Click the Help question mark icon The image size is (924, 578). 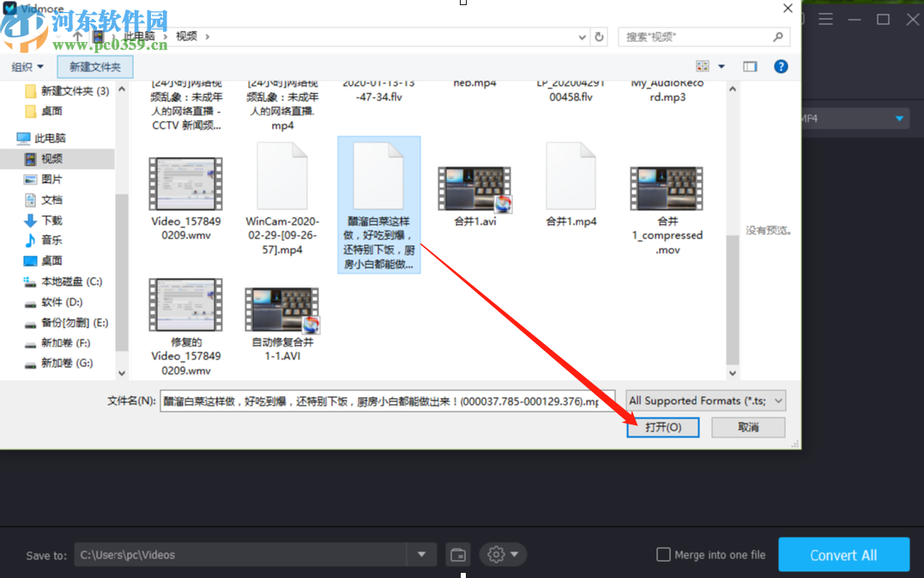coord(780,66)
